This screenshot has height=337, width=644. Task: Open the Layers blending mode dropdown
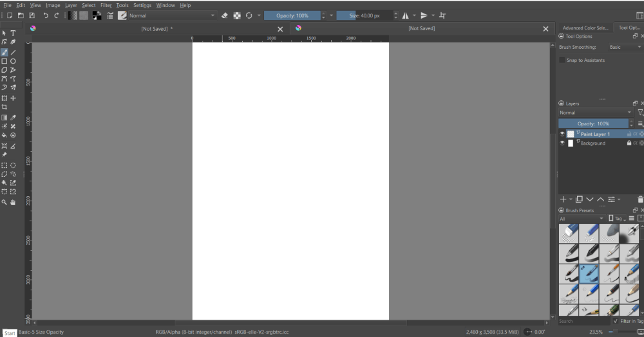pos(595,113)
